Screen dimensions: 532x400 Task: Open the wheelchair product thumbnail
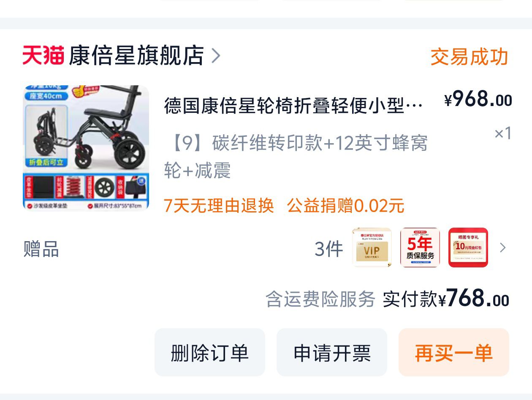(x=86, y=148)
